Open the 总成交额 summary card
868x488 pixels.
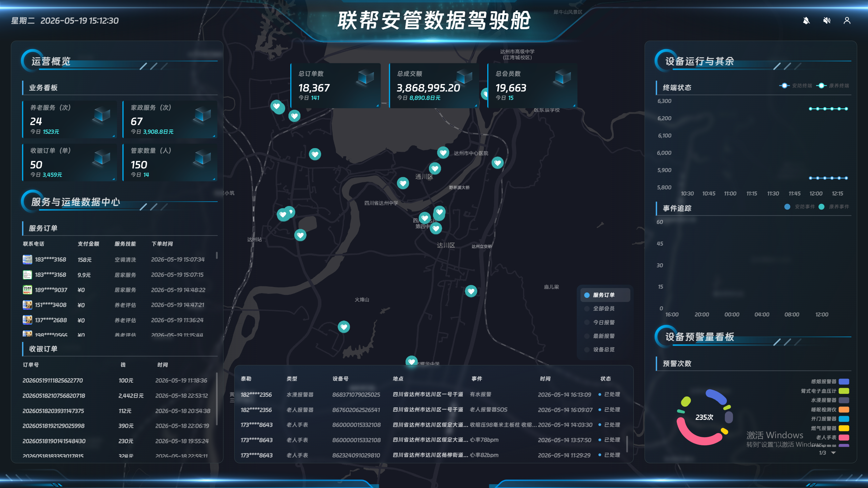tap(434, 86)
